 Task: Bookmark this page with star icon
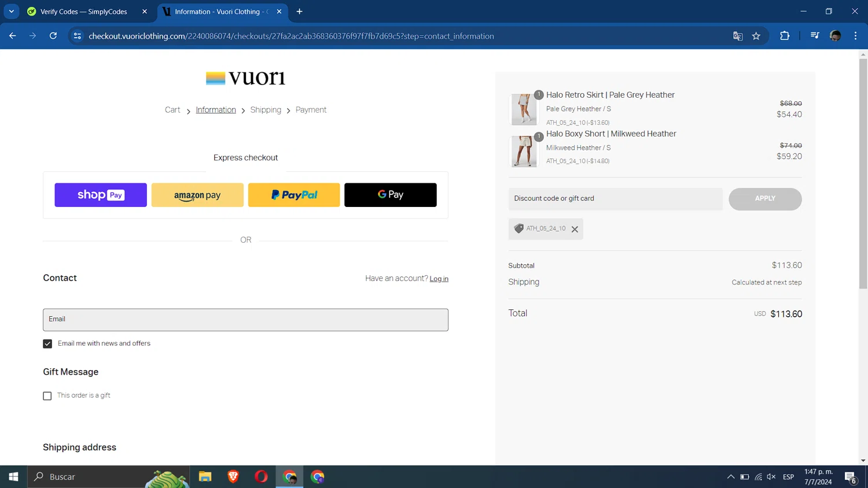(756, 36)
